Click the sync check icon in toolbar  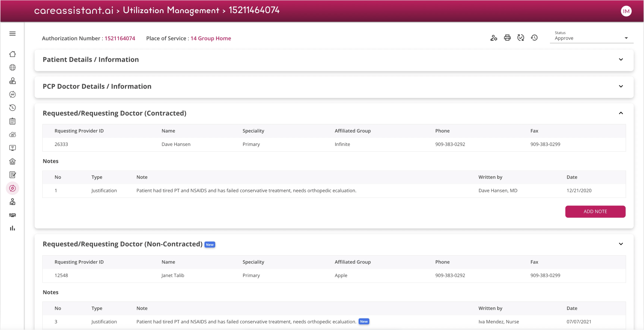coord(521,38)
